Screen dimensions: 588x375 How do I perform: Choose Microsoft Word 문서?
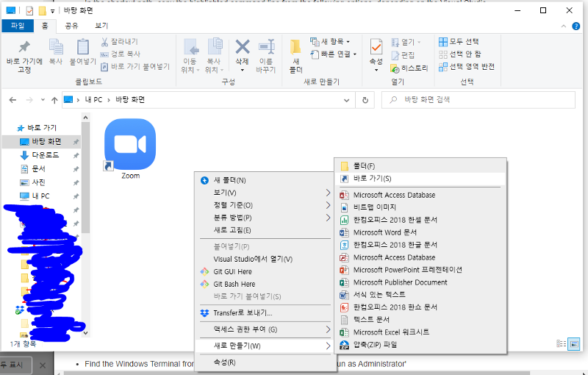[420, 232]
